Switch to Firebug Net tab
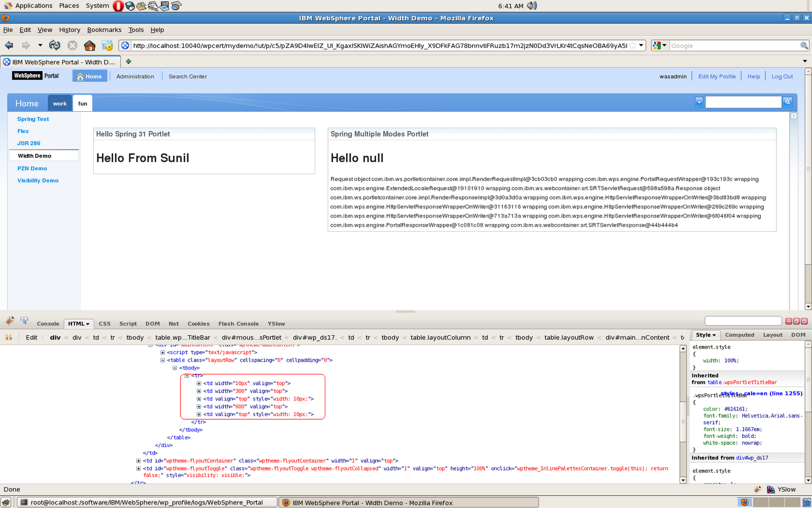The height and width of the screenshot is (508, 812). pos(174,324)
